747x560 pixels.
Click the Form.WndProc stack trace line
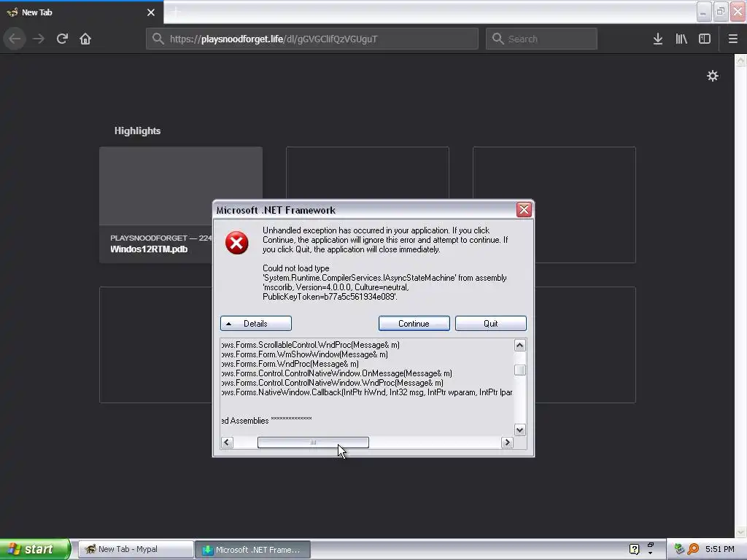pos(290,364)
